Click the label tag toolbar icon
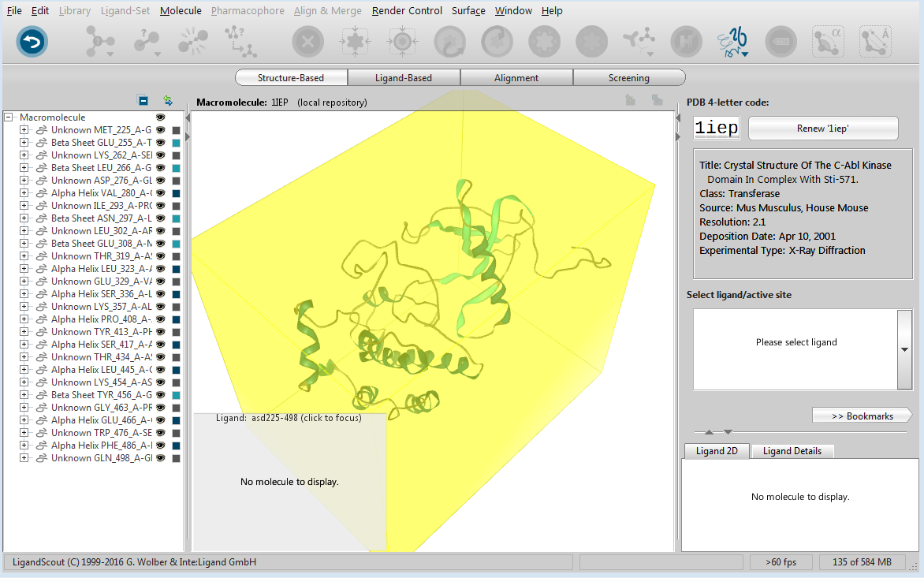924x578 pixels. (x=781, y=42)
